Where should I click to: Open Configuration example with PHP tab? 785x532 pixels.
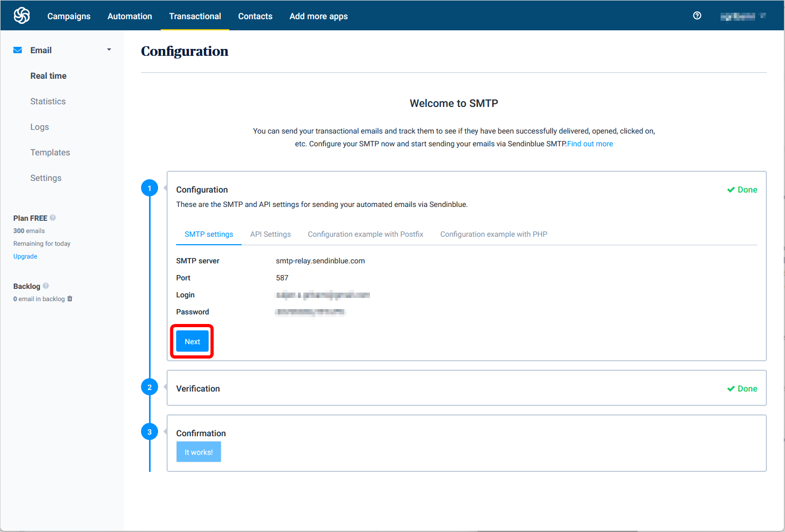[x=494, y=234]
